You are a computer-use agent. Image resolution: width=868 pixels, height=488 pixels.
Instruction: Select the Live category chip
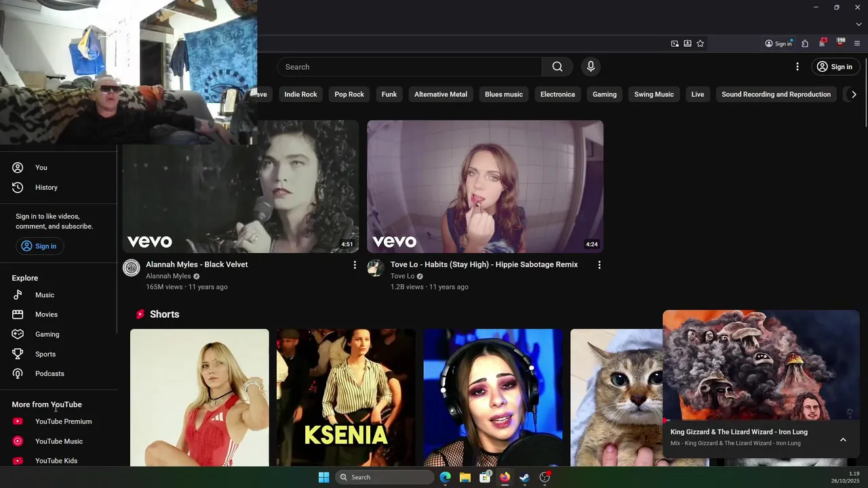click(x=698, y=94)
